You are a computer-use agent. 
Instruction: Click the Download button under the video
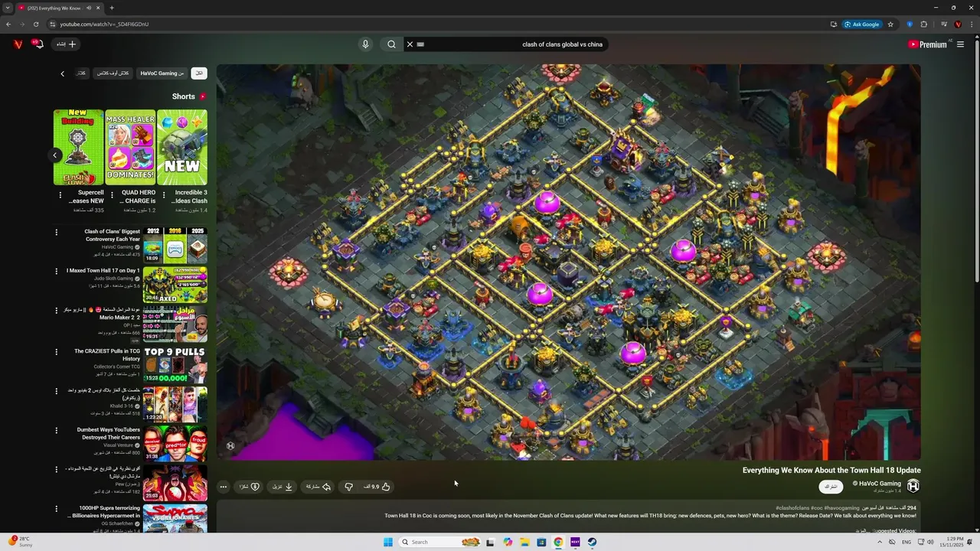[283, 487]
